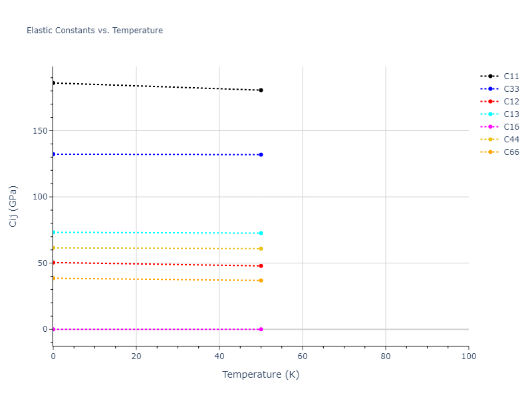Select the C44 data point at 50 K
Image resolution: width=532 pixels, height=399 pixels.
[x=261, y=249]
